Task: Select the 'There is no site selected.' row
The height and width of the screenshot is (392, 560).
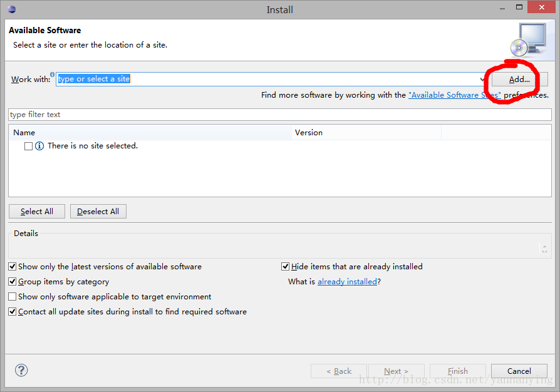Action: pos(280,146)
